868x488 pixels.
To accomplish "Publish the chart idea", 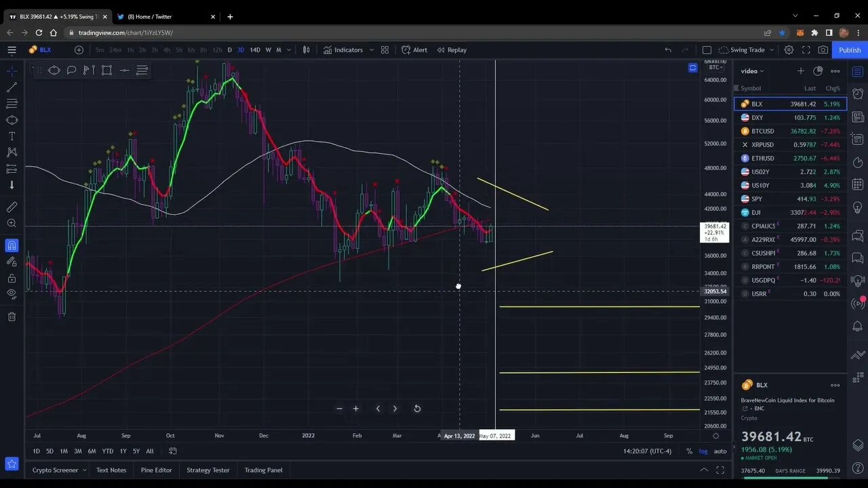I will 850,49.
